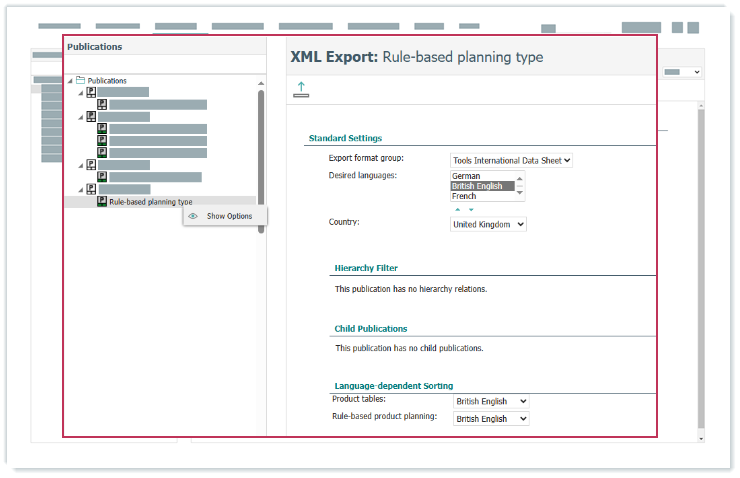
Task: Click languages list scroll-up arrow
Action: [520, 178]
